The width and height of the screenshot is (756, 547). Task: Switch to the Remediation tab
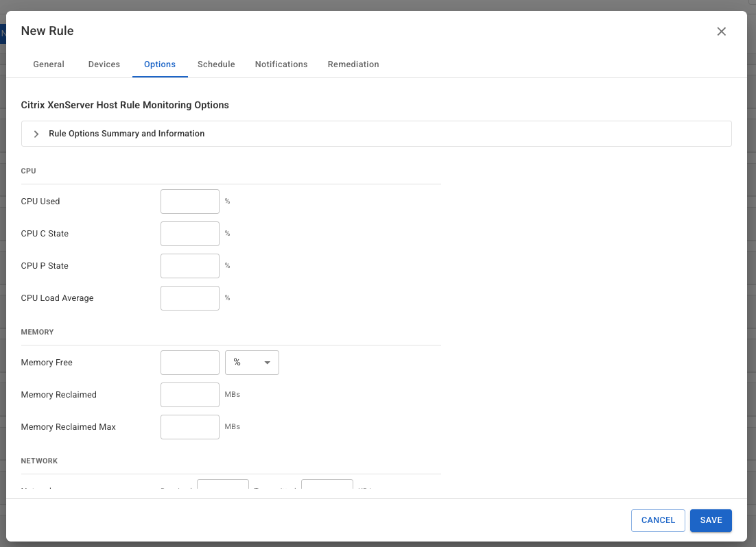[353, 64]
